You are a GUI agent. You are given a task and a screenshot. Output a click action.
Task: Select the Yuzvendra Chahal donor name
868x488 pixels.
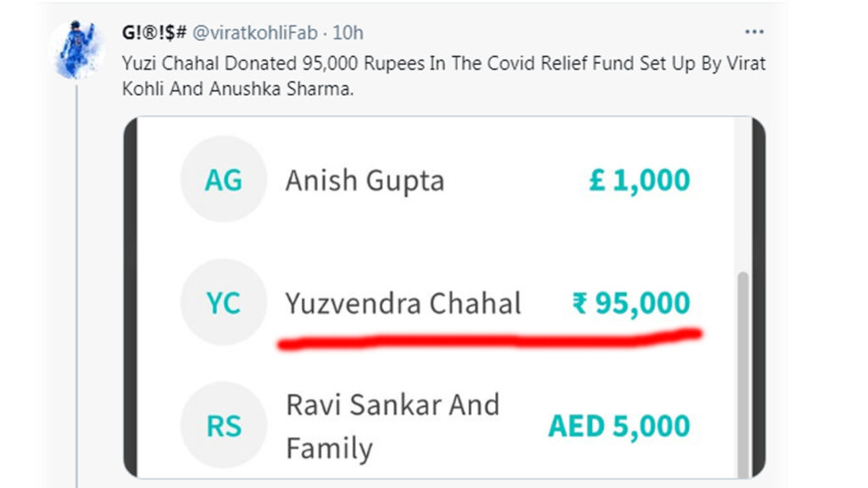403,303
